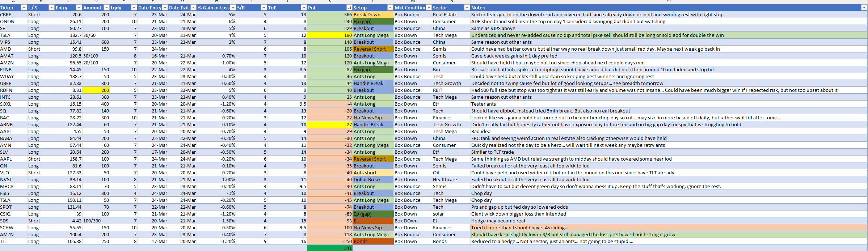Click the PnL value -118

pos(330,234)
